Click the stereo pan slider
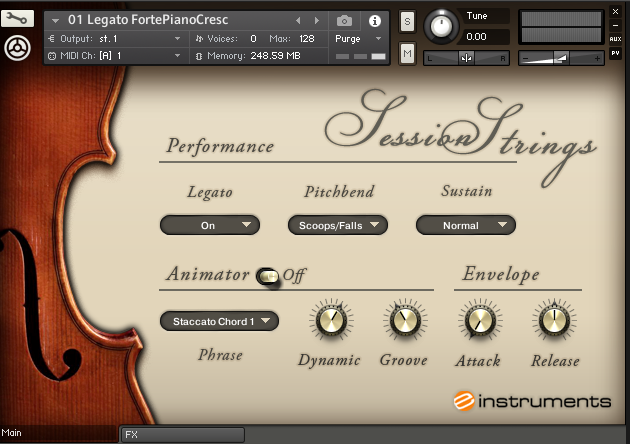630x444 pixels. [x=467, y=58]
